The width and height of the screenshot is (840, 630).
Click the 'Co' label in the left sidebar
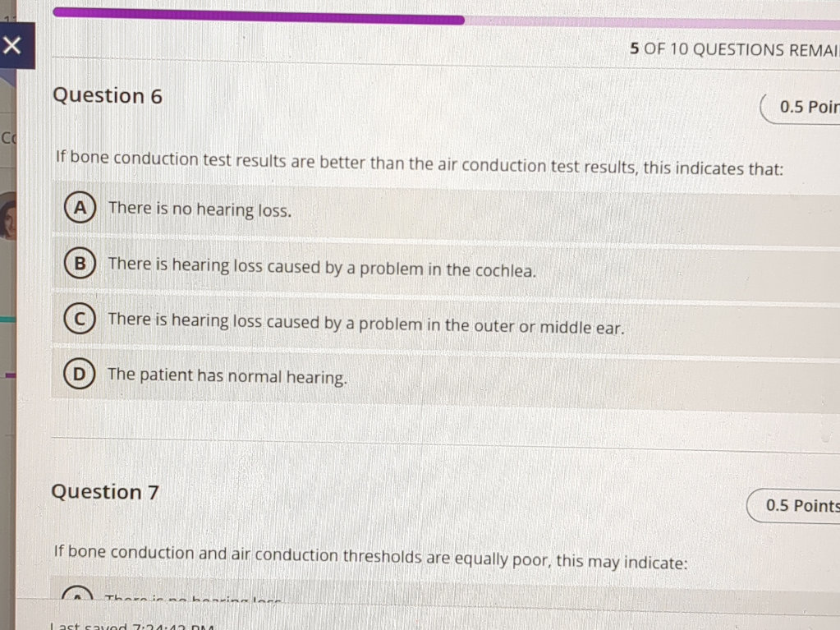(x=7, y=138)
